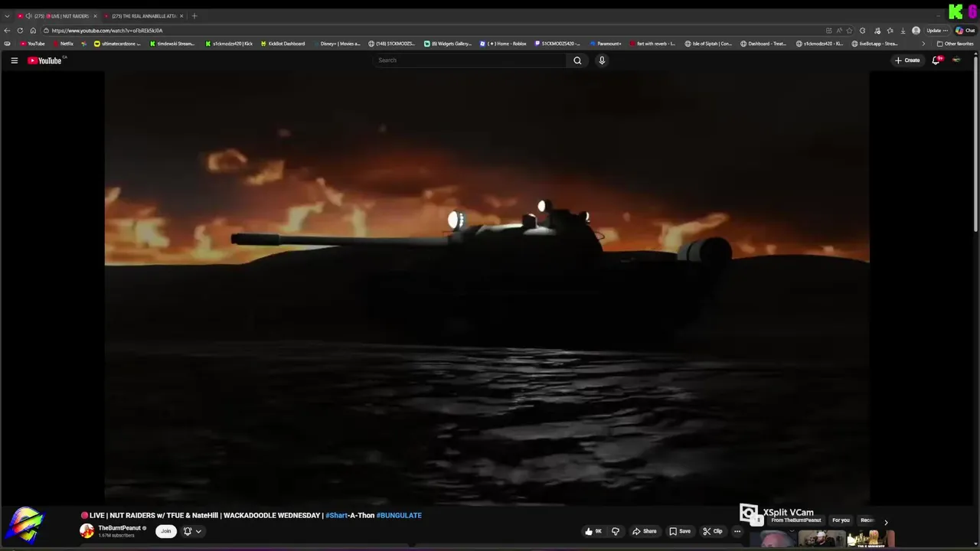
Task: Dislike the video with thumbs down
Action: 616,531
